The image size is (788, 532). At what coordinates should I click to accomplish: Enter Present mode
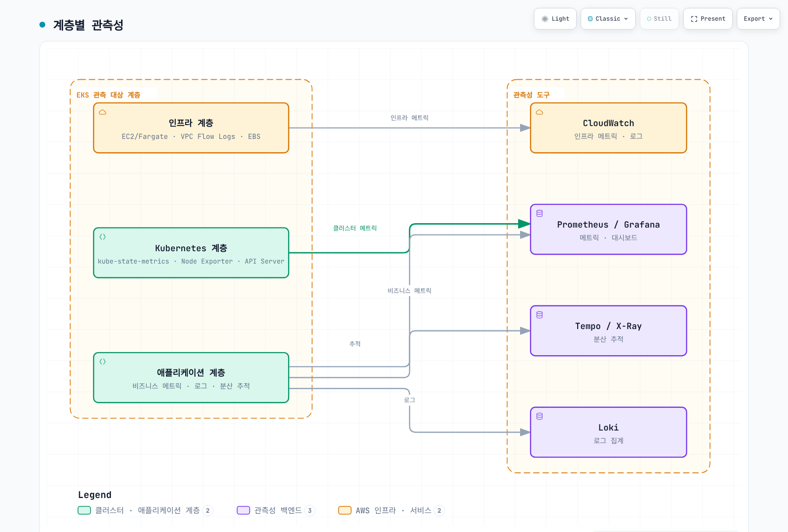click(708, 19)
